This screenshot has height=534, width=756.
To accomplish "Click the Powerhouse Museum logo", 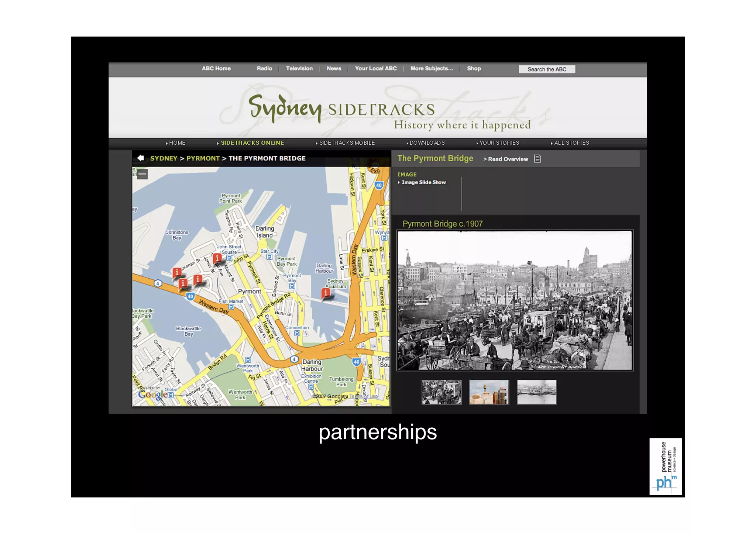I will coord(666,466).
